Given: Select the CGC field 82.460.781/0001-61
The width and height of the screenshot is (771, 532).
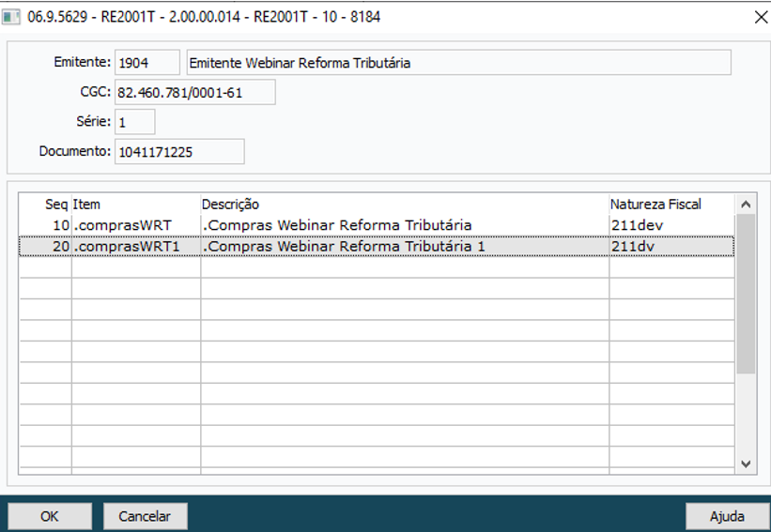Looking at the screenshot, I should [x=194, y=92].
